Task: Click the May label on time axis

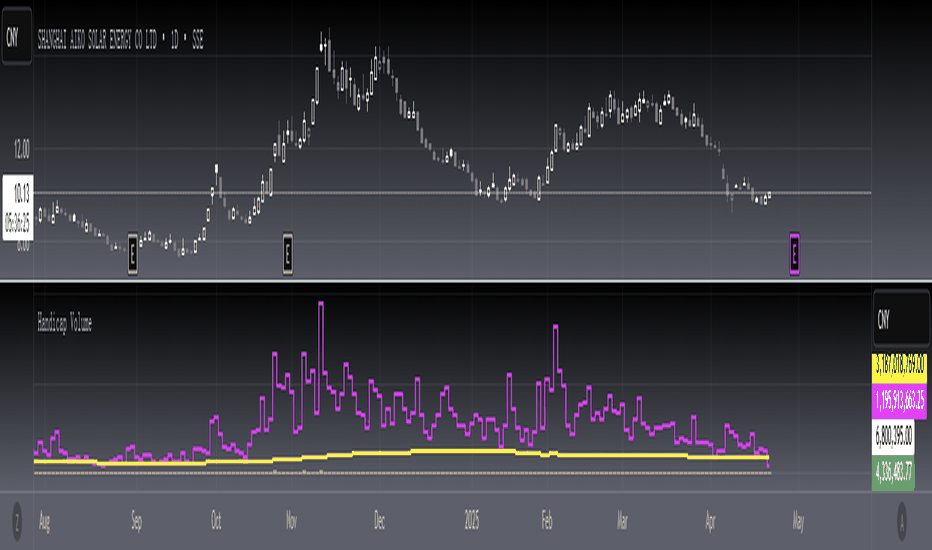Action: tap(798, 521)
